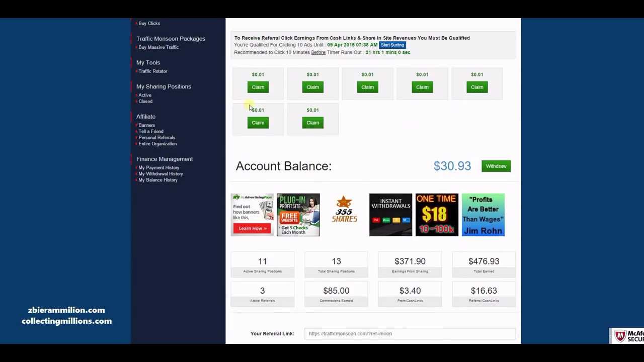The image size is (644, 362).
Task: Click the first Claim button in second row
Action: [x=258, y=123]
